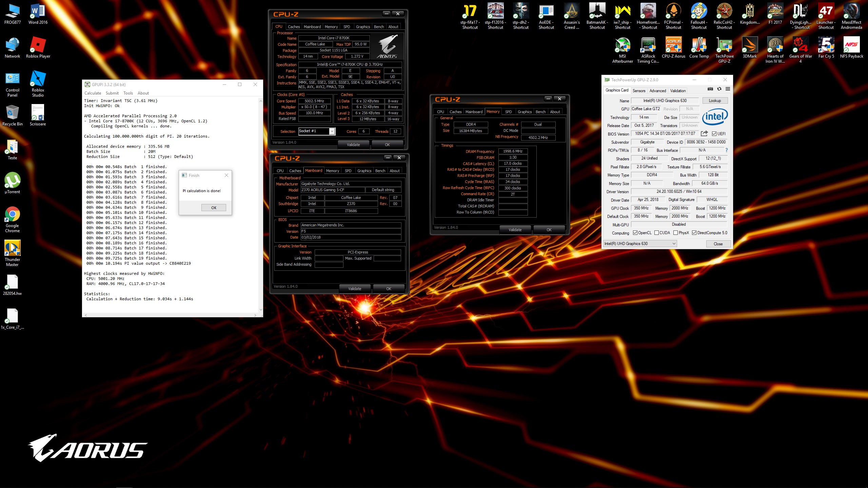Toggle the OpenCL checkbox in GPU-Z

(635, 233)
